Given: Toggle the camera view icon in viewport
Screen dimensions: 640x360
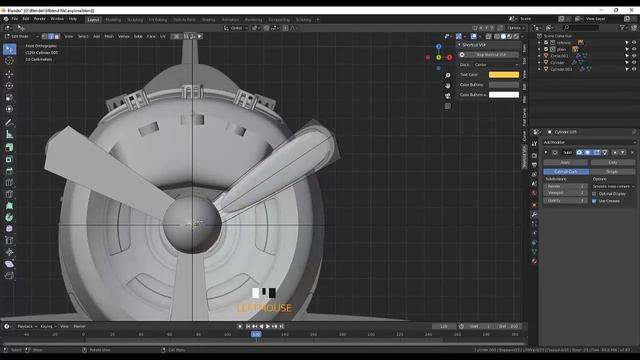Looking at the screenshot, I should click(x=448, y=96).
